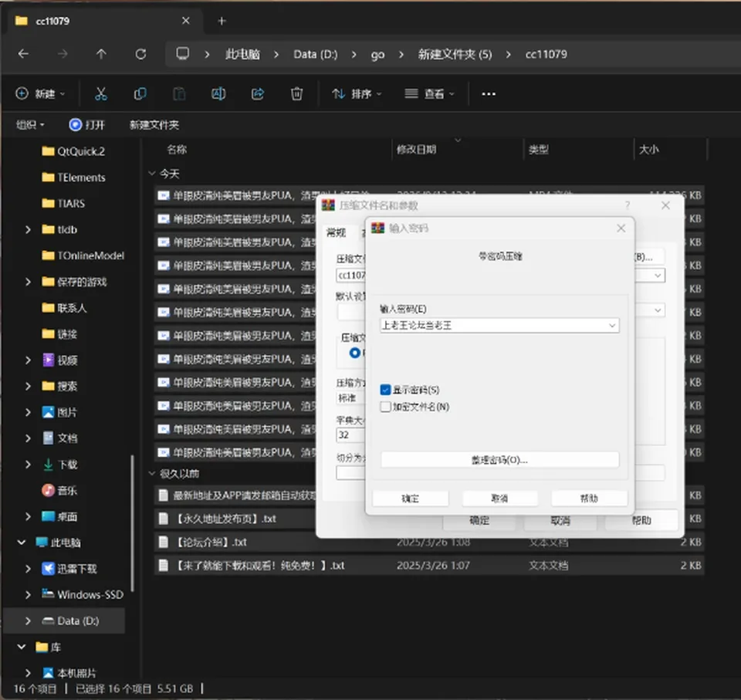The width and height of the screenshot is (741, 700).
Task: Click 此电脑 in the address breadcrumb
Action: coord(242,54)
